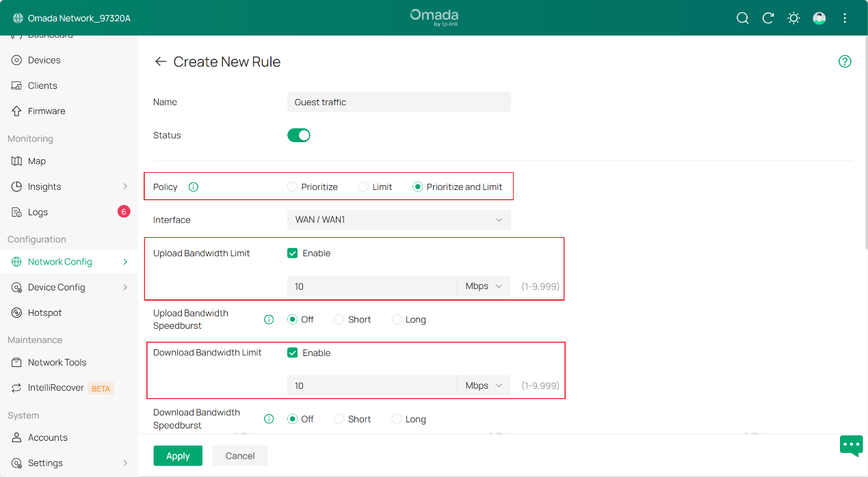Open the chat support bubble icon

click(x=851, y=446)
